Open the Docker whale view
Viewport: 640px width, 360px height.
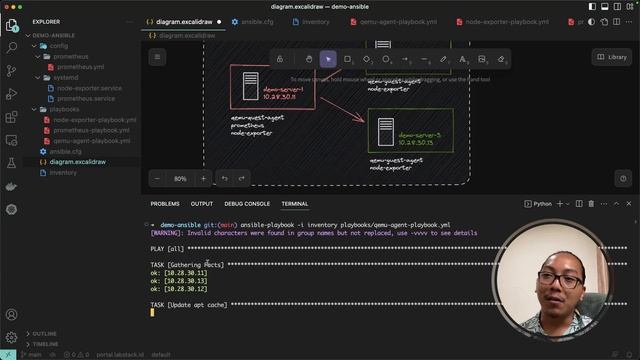11,187
